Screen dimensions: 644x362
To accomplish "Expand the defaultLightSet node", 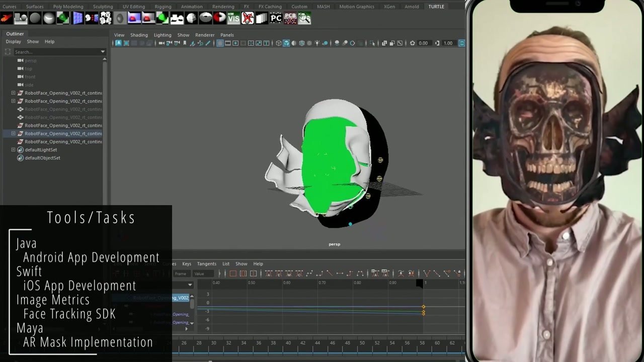I will click(13, 150).
